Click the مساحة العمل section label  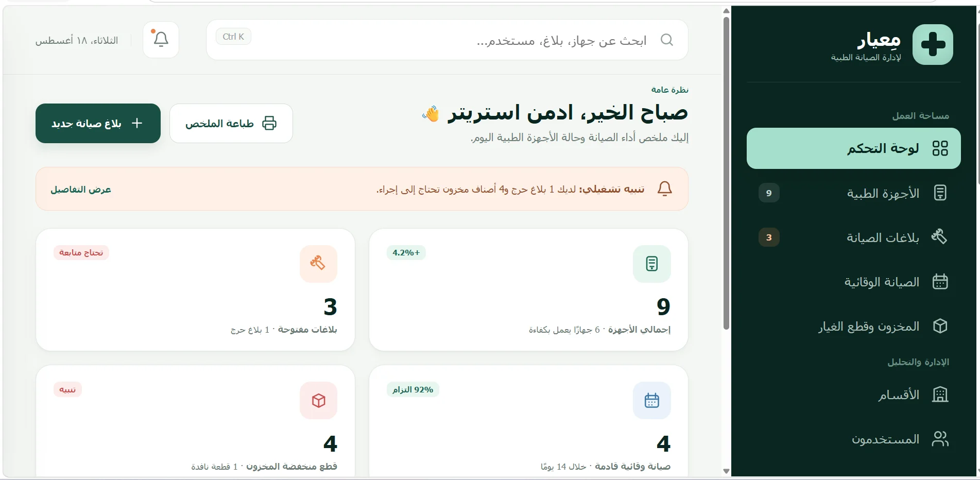[x=920, y=116]
